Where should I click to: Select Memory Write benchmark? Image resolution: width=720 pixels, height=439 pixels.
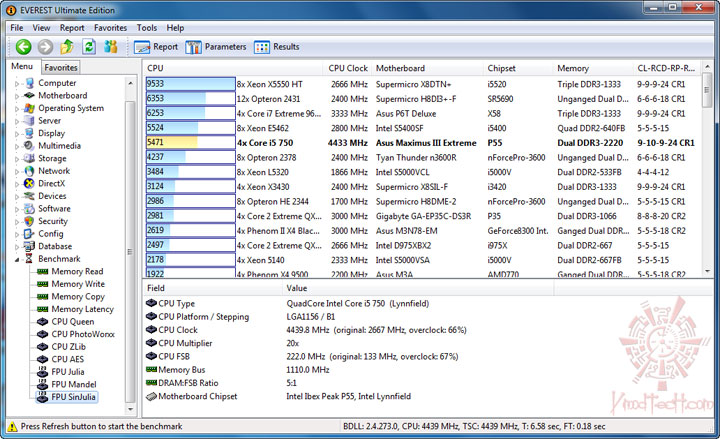click(x=78, y=284)
